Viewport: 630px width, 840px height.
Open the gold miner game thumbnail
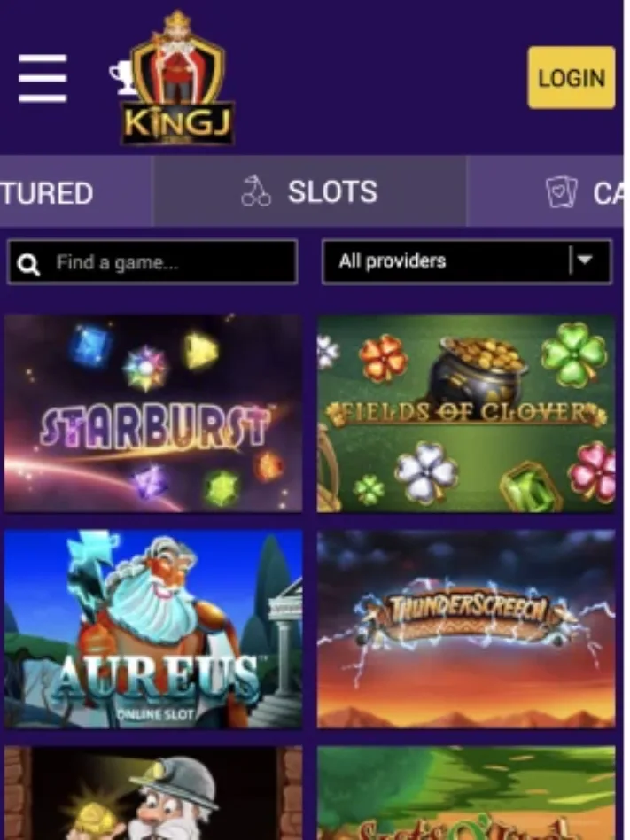coord(153,793)
